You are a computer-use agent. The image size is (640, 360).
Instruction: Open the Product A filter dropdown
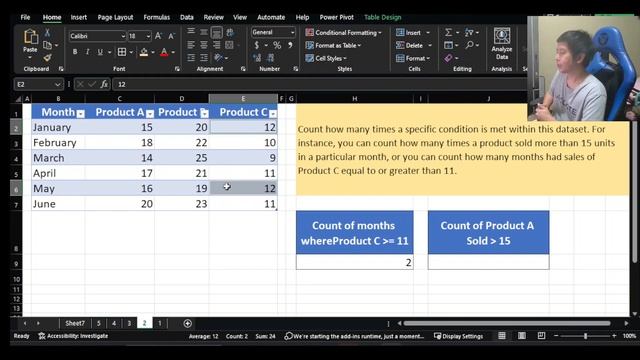[x=150, y=114]
